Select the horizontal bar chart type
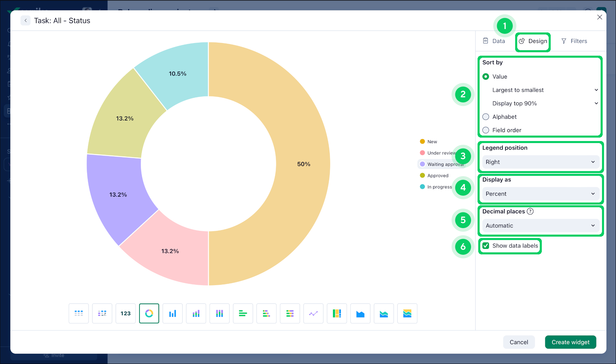Screen dimensions: 616x364 point(243,313)
